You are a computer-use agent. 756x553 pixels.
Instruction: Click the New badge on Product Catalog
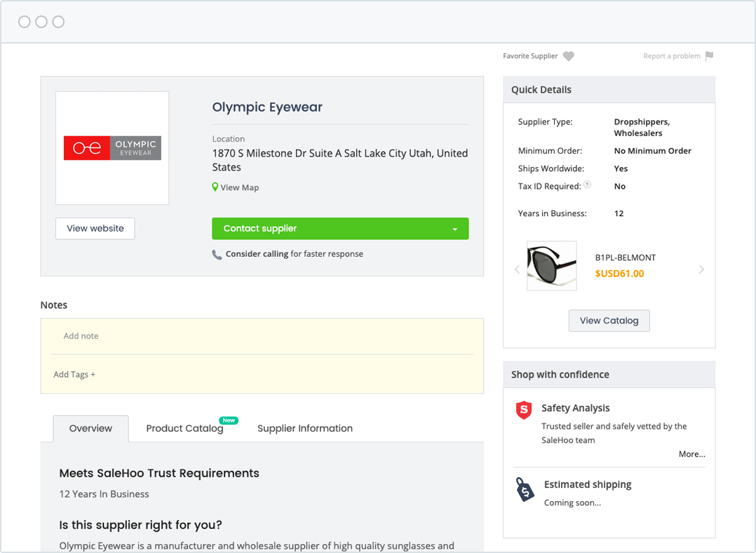[x=229, y=420]
